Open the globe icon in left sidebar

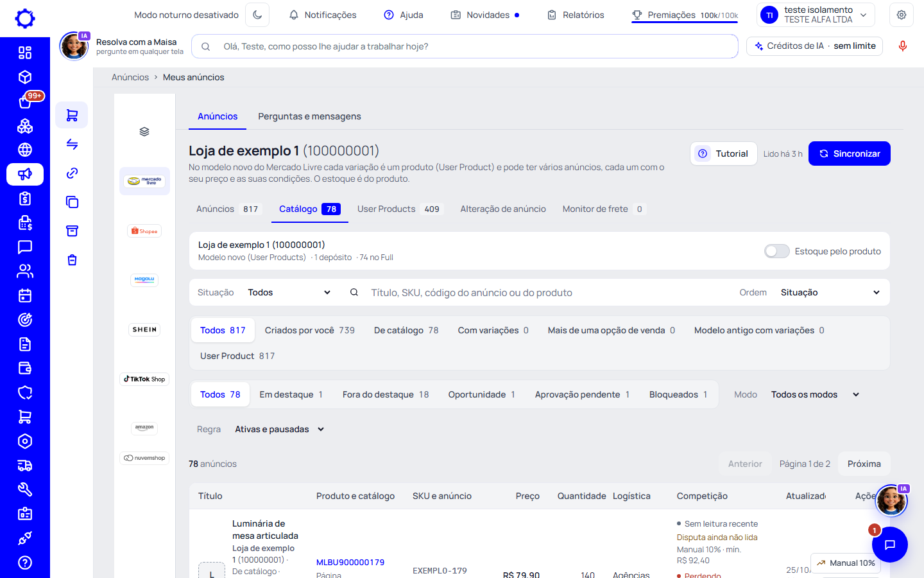pos(25,150)
